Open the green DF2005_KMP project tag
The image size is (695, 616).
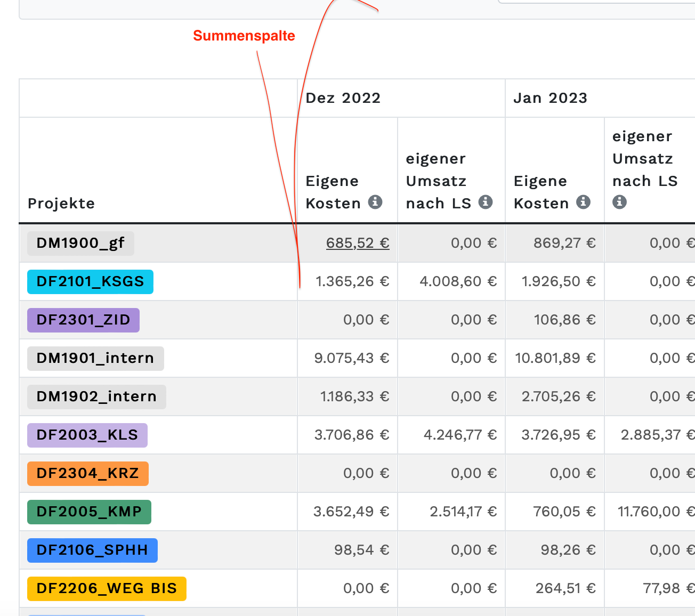(x=89, y=512)
